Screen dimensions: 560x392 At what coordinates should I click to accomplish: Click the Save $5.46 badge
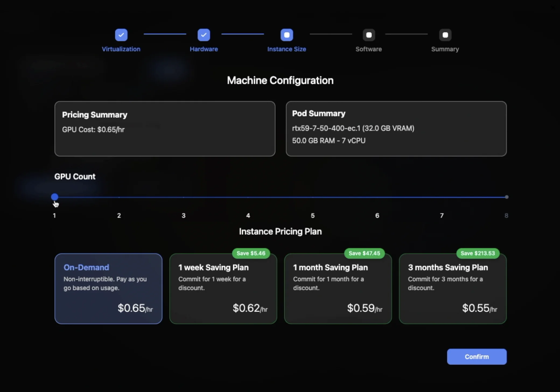[251, 253]
